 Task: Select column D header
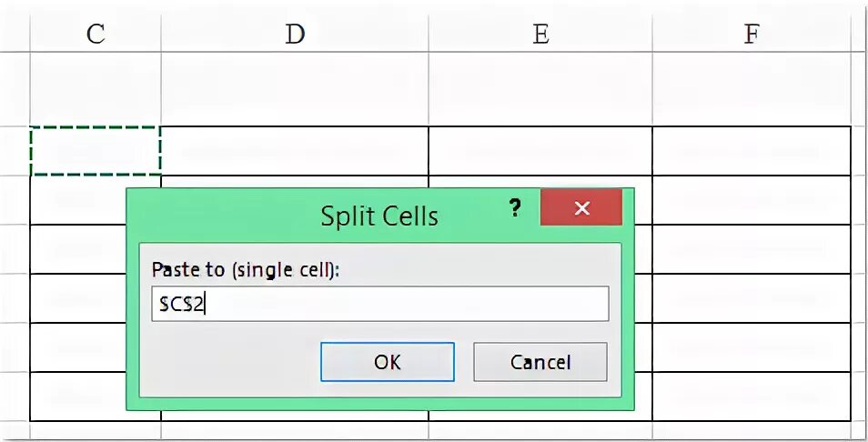[x=295, y=35]
